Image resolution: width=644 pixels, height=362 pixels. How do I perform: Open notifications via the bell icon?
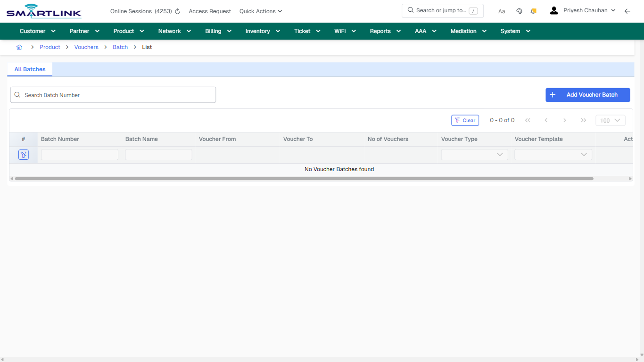(533, 10)
